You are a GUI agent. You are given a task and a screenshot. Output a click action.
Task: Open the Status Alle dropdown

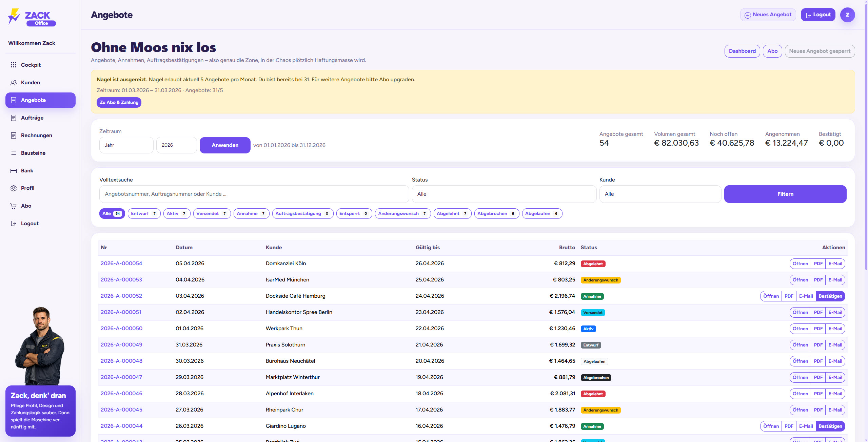(x=504, y=194)
